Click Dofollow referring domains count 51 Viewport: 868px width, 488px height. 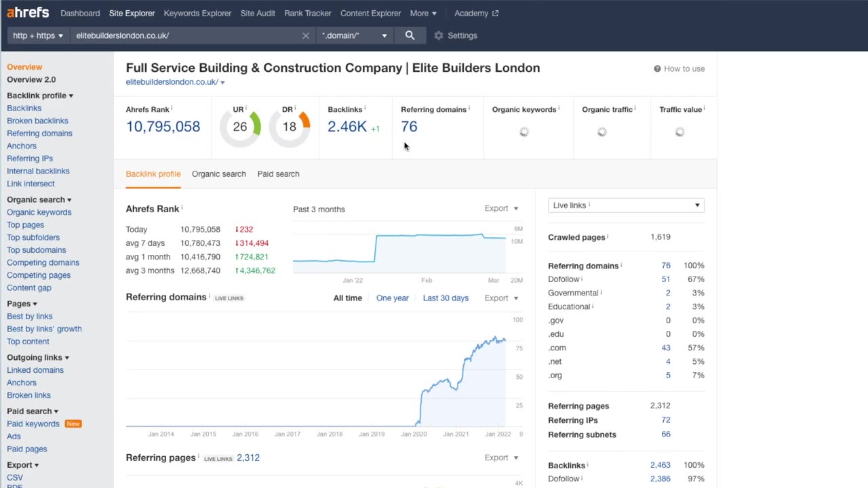tap(666, 279)
